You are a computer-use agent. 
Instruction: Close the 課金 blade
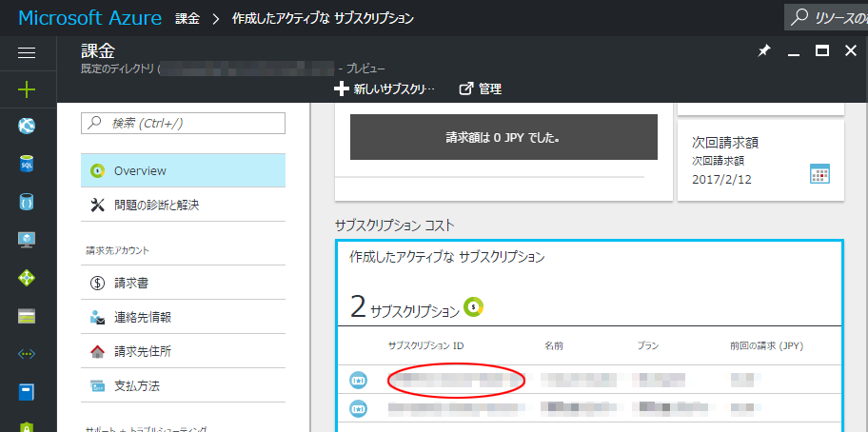[851, 50]
